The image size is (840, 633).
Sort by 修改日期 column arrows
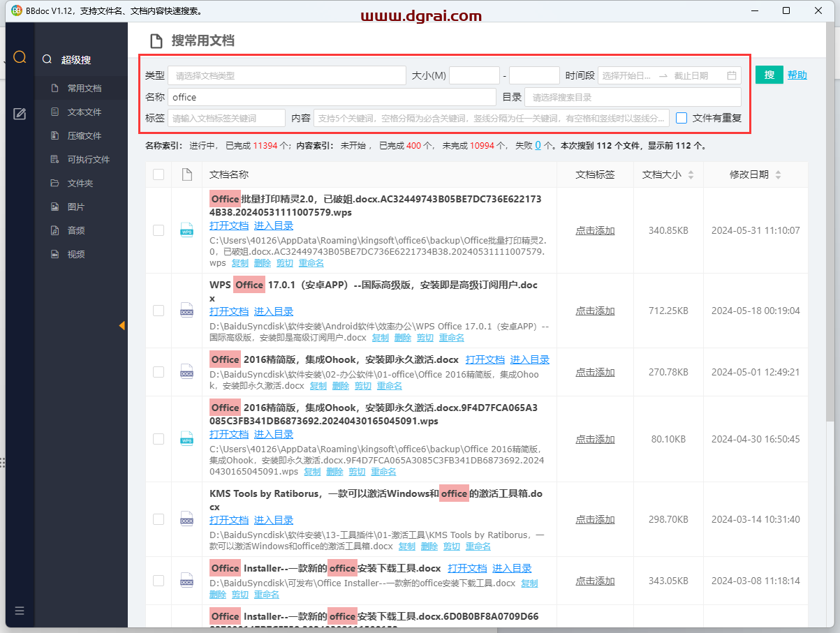point(778,174)
